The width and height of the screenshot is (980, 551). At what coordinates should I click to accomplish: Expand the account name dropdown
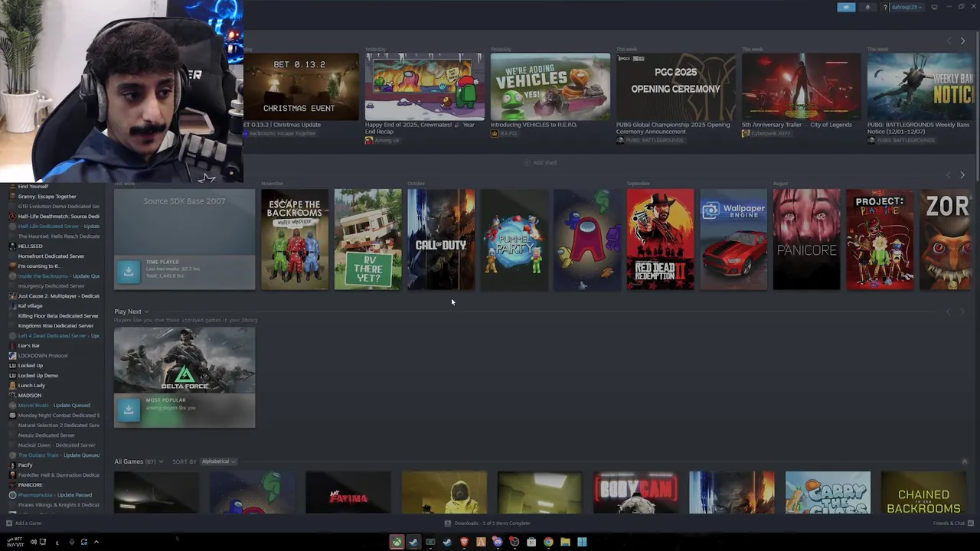[x=907, y=7]
